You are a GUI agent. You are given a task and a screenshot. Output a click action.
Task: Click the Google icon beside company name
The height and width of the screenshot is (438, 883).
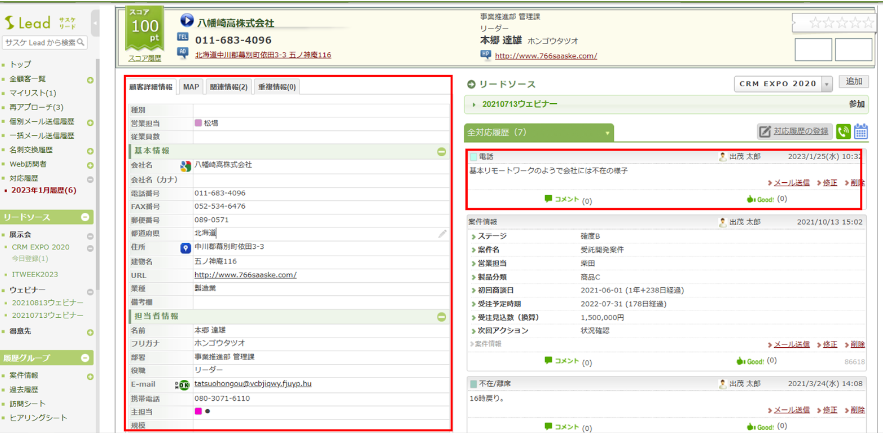tap(185, 165)
